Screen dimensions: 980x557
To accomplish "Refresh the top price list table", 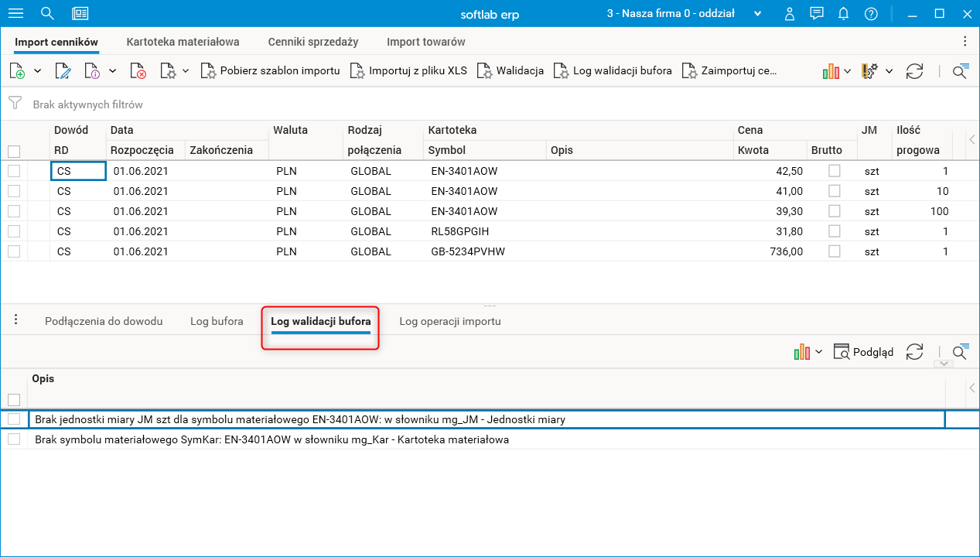I will point(914,71).
